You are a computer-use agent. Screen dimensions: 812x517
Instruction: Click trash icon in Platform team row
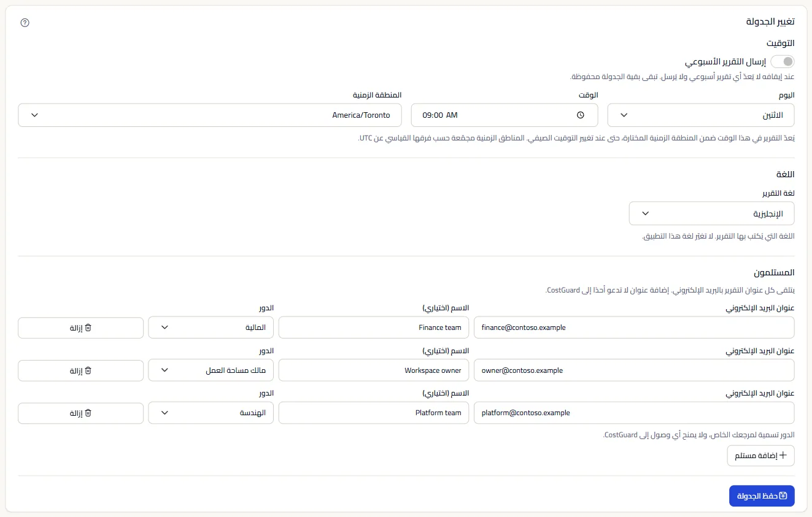point(88,413)
